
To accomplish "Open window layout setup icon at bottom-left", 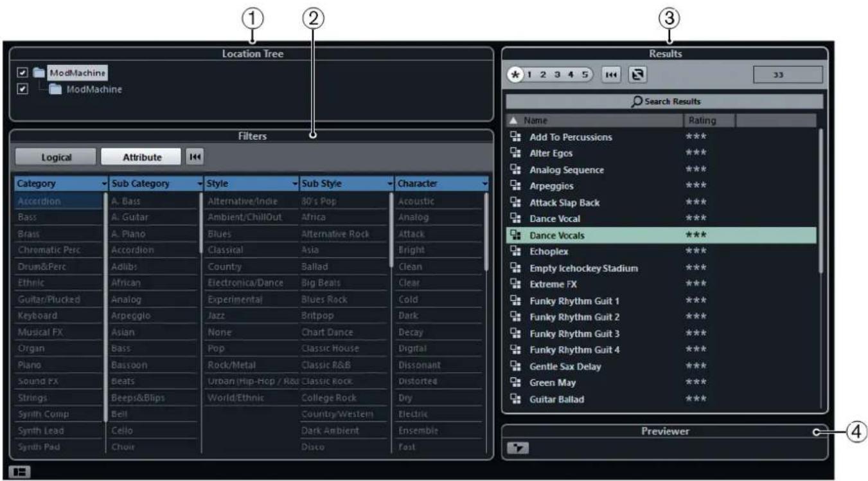I will click(x=19, y=471).
